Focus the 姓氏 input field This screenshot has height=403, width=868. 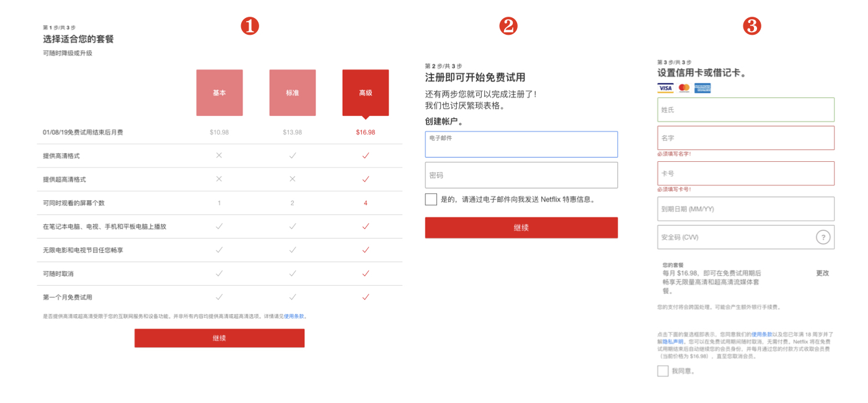(746, 110)
